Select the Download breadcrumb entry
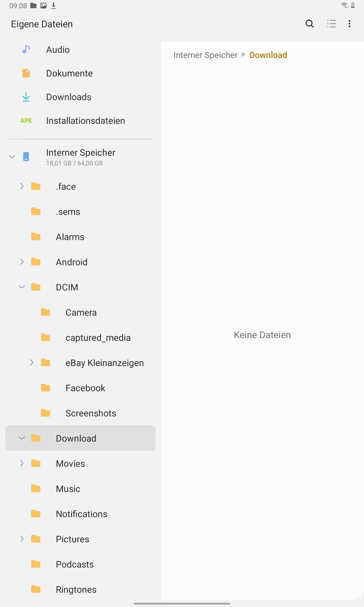Screen dimensions: 364x607 point(268,55)
